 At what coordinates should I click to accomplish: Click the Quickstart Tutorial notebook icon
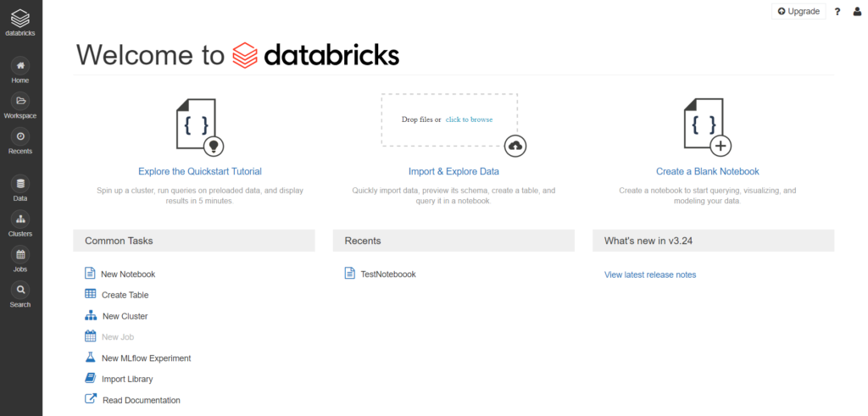[200, 127]
